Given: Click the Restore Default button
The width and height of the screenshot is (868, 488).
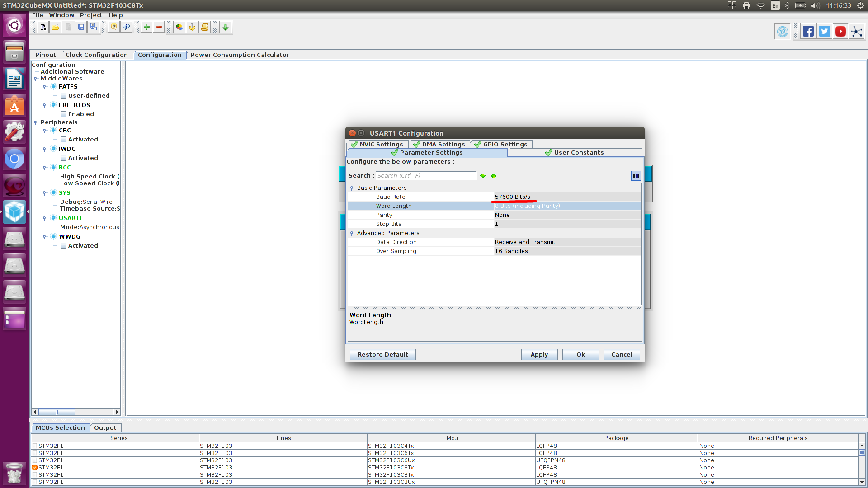Looking at the screenshot, I should [382, 355].
